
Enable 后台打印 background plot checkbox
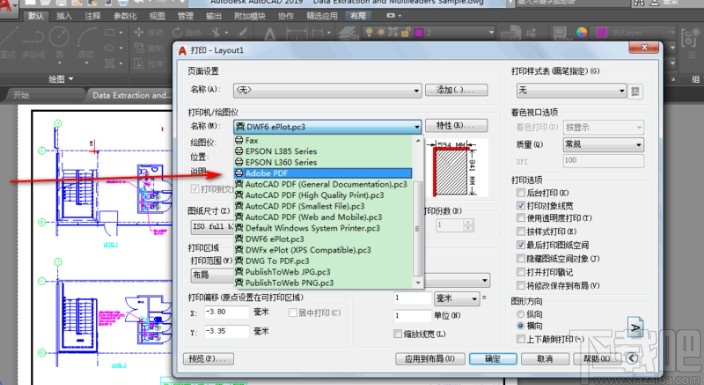click(521, 193)
